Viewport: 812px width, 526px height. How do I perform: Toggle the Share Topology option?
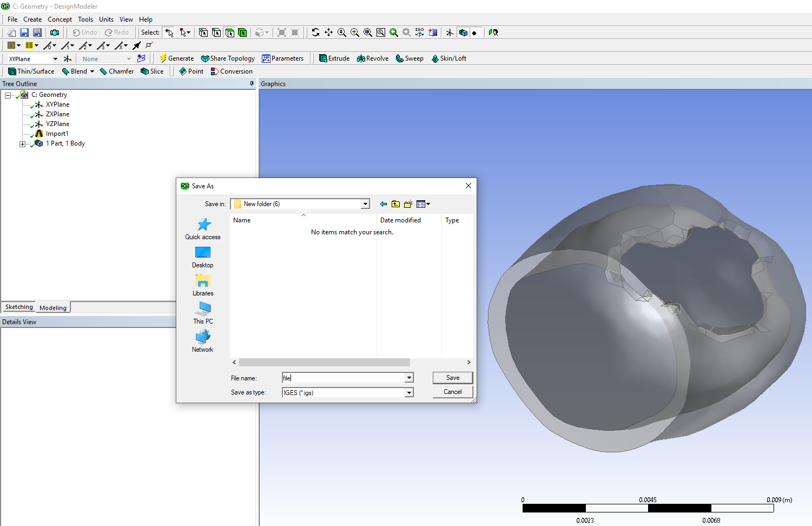pos(228,58)
